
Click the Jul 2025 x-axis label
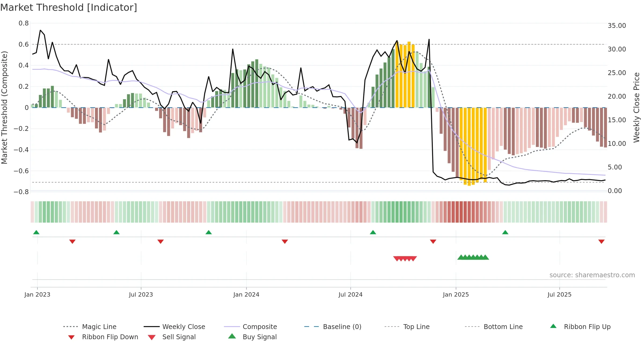pyautogui.click(x=559, y=294)
